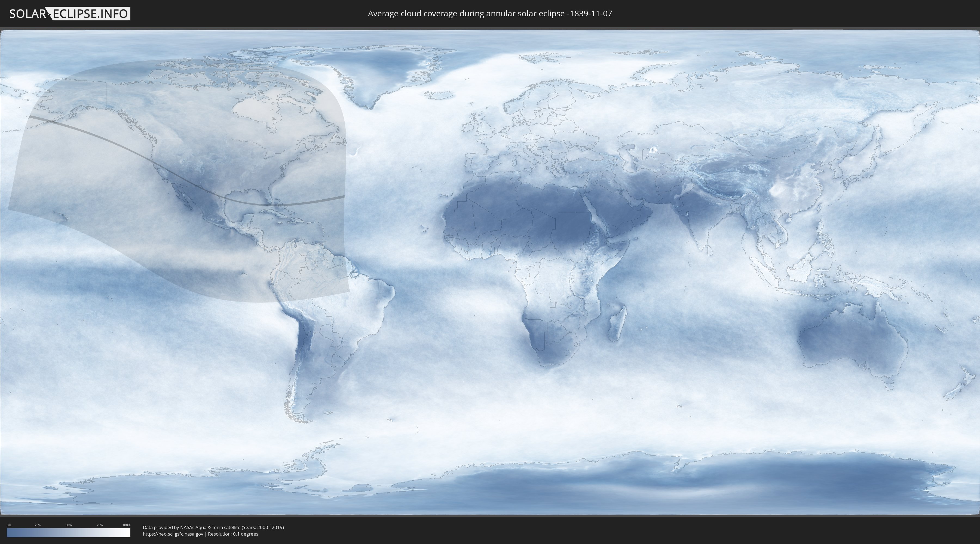Click the NASA Aqua & Terra attribution line
Image resolution: width=980 pixels, height=544 pixels.
213,527
